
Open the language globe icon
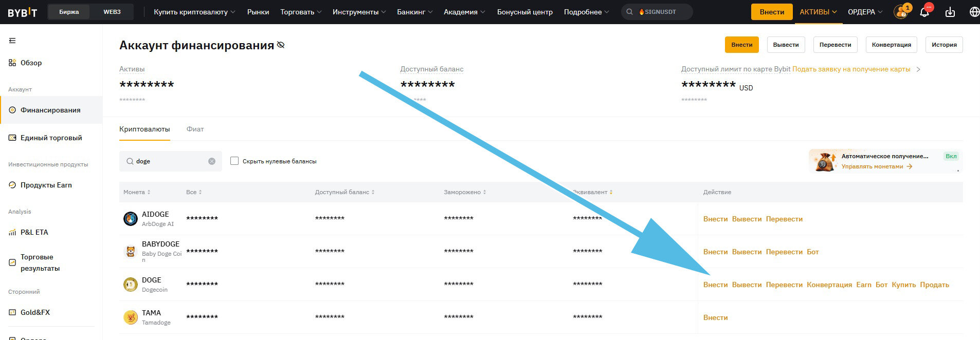point(974,12)
